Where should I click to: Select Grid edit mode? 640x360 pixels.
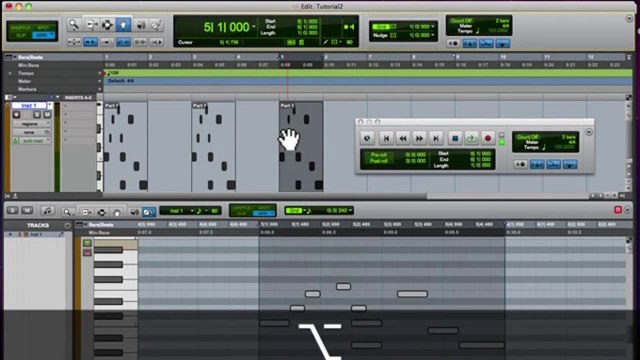(x=43, y=35)
